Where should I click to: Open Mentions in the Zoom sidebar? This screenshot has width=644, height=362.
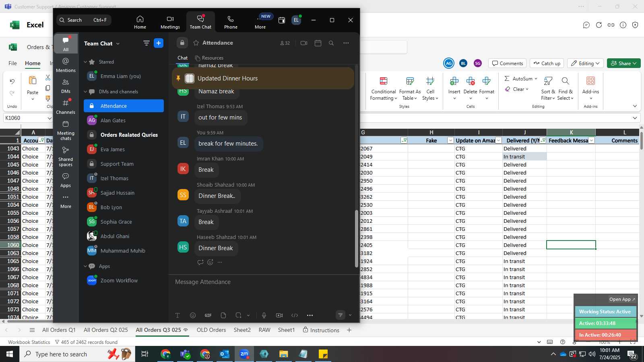66,65
